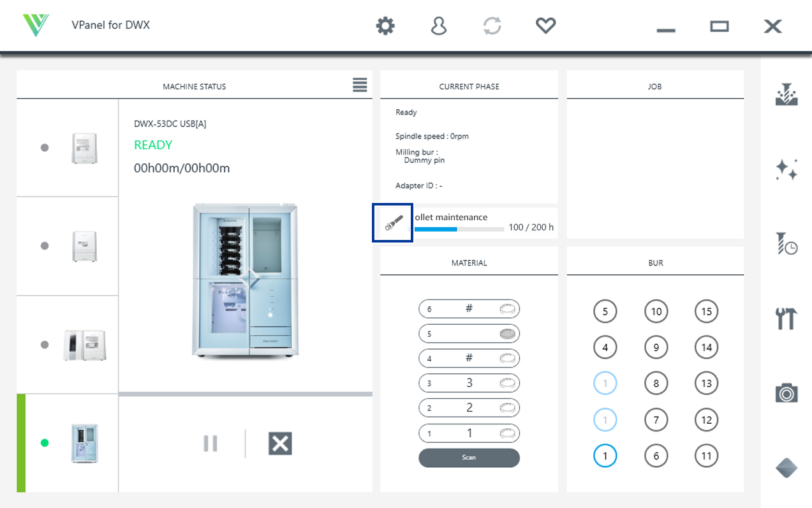Select material slot 1
812x508 pixels.
pyautogui.click(x=469, y=433)
